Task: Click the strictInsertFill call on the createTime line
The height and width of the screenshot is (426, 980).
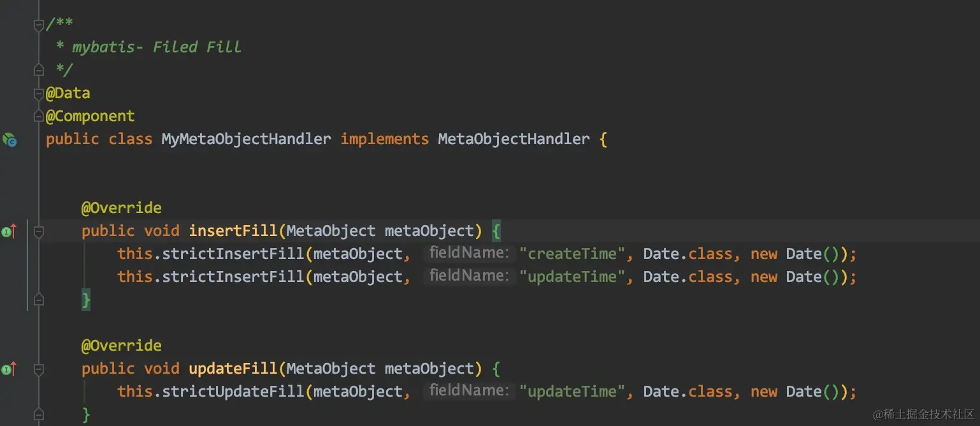Action: click(233, 254)
